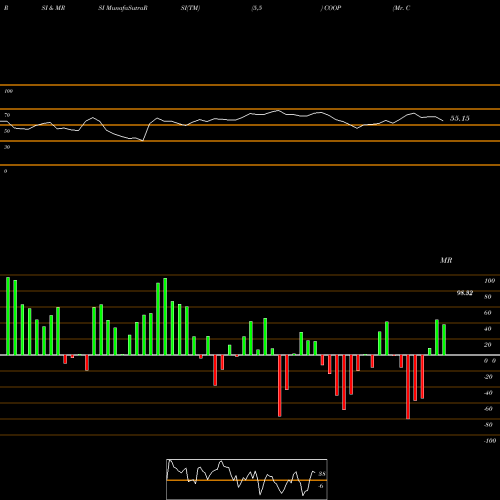Viewport: 500px width, 500px height.
Task: Click the MR axis label -100
Action: (490, 441)
